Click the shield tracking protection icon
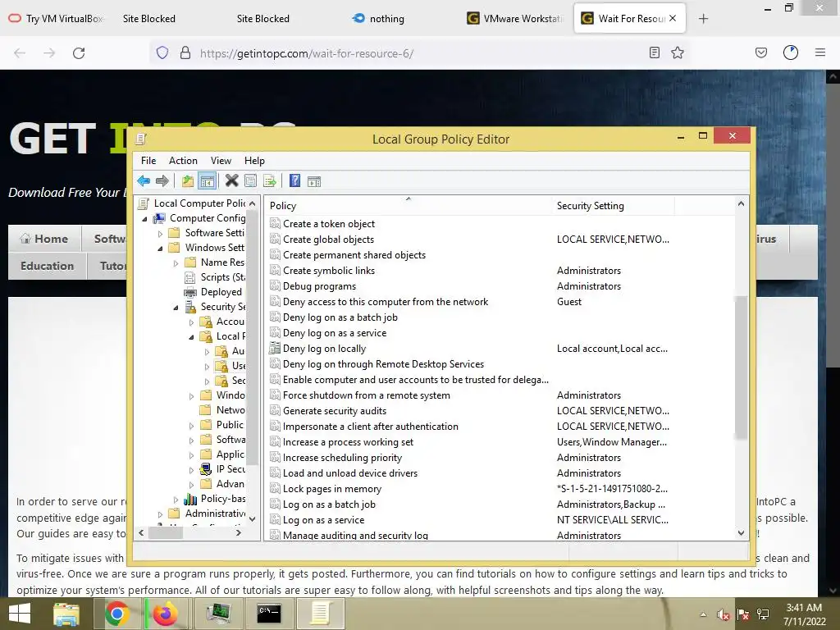This screenshot has height=630, width=840. [162, 52]
